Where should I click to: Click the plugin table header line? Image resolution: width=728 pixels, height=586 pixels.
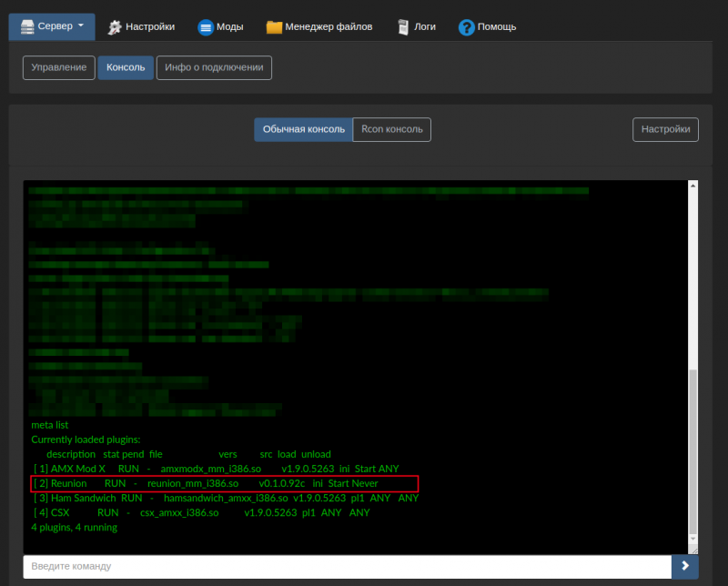pos(188,454)
